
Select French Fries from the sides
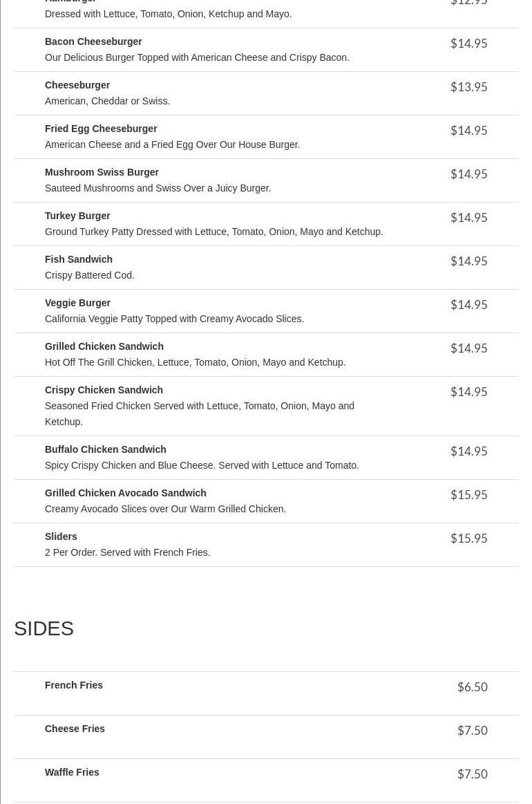point(74,686)
